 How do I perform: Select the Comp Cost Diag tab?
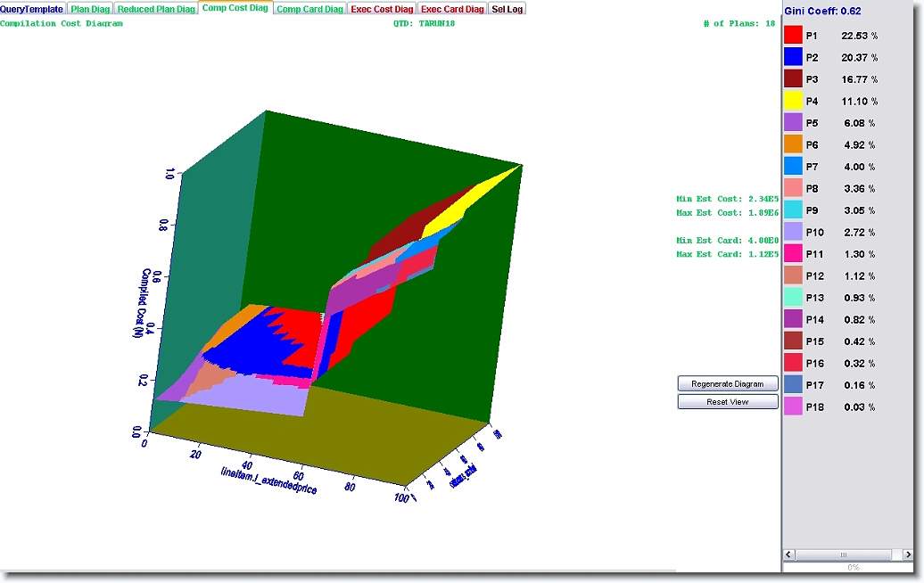235,8
